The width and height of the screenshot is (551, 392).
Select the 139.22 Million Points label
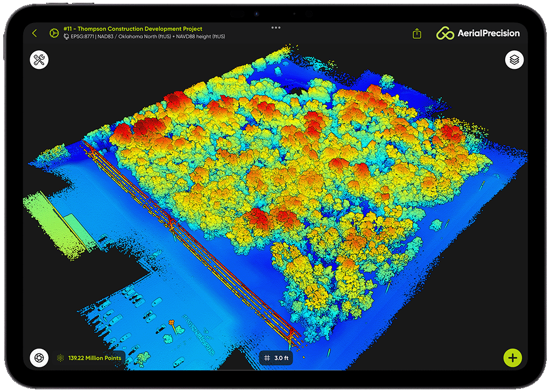[95, 358]
